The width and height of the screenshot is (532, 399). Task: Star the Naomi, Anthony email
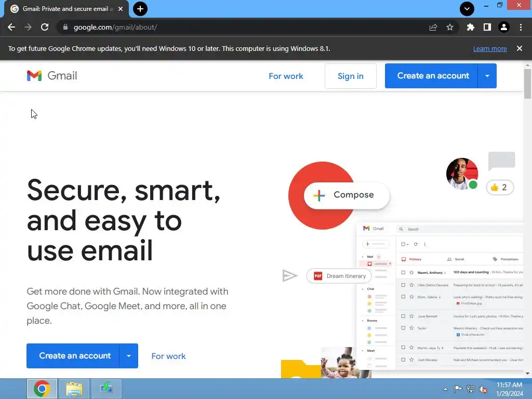pyautogui.click(x=411, y=272)
